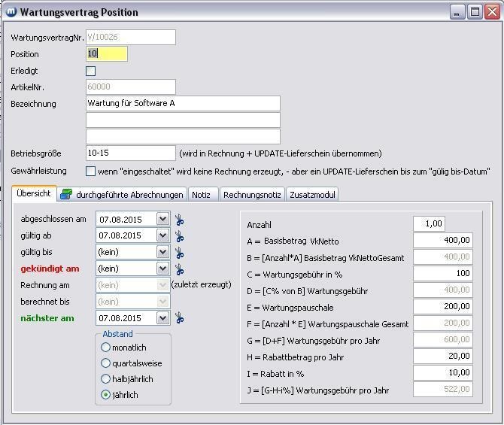Image resolution: width=504 pixels, height=425 pixels.
Task: Click the Anzahl value field
Action: (429, 223)
